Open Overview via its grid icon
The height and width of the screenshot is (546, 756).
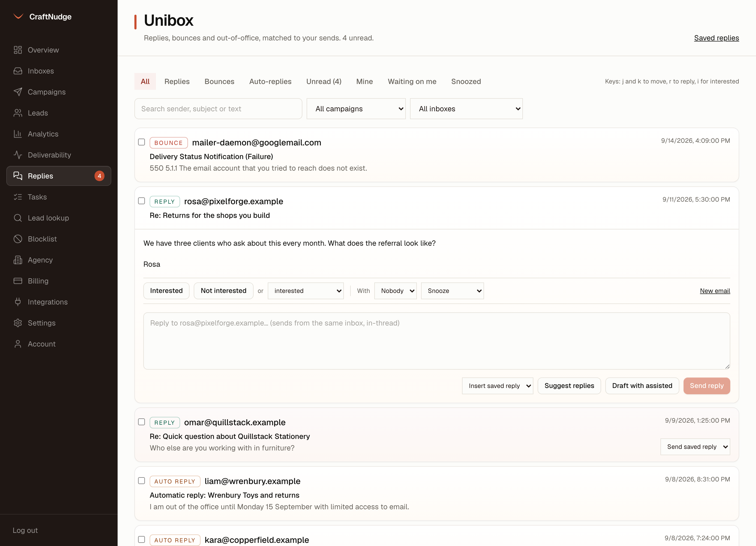coord(18,50)
